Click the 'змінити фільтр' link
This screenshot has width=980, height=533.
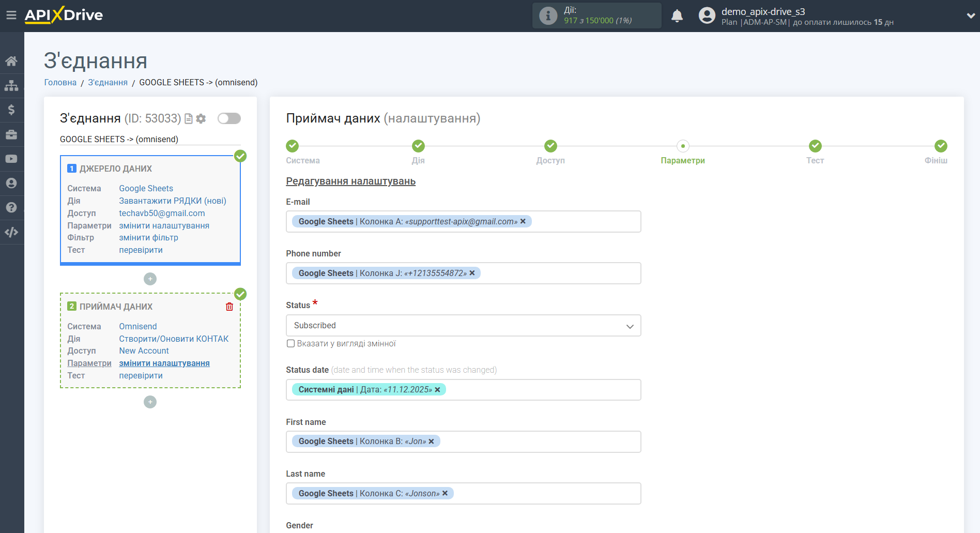tap(148, 238)
